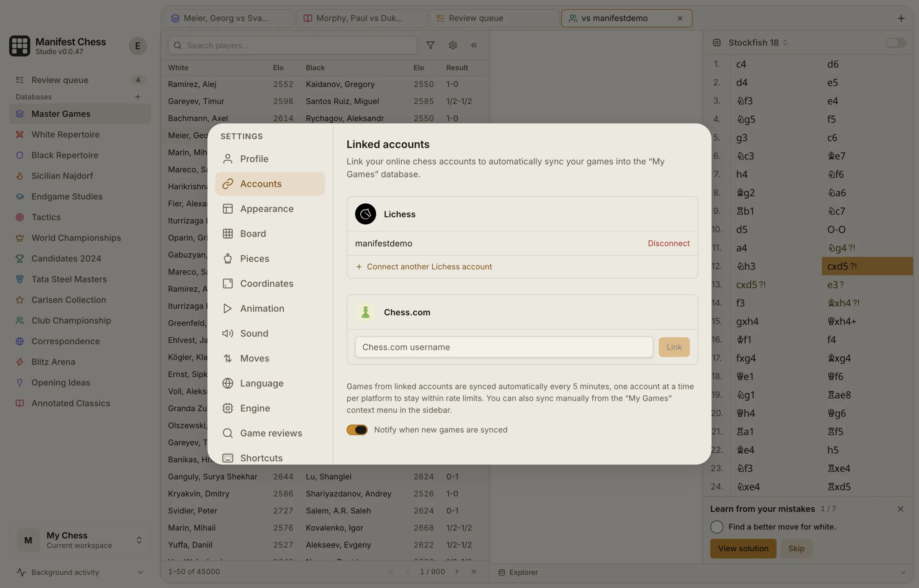The width and height of the screenshot is (919, 588).
Task: Switch to Meier, Georg vs Sva... tab
Action: tap(229, 18)
